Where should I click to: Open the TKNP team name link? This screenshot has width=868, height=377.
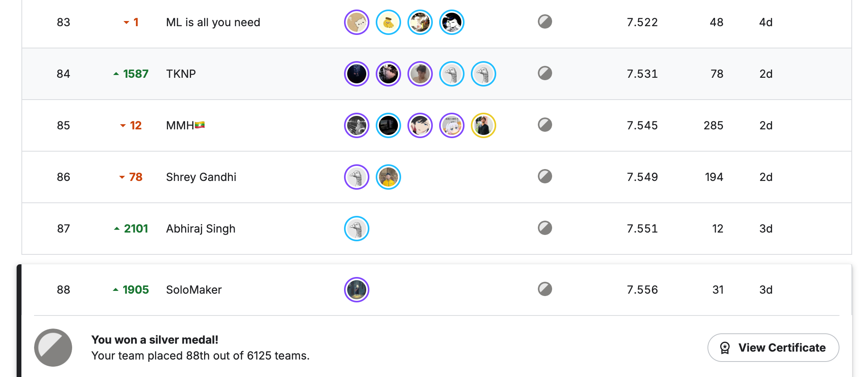181,74
